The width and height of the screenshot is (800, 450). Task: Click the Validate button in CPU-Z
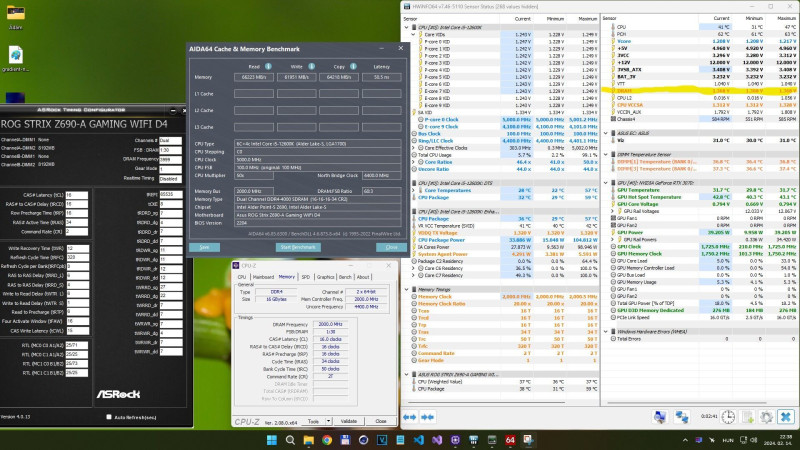tap(349, 421)
